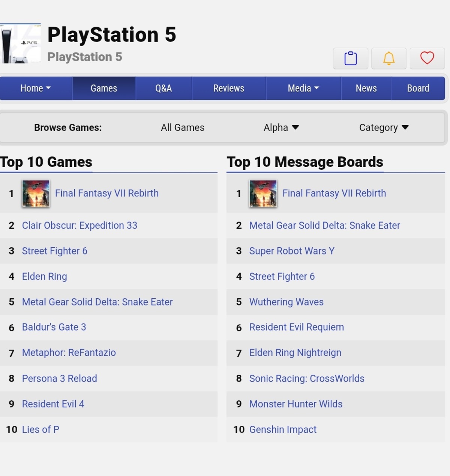450x476 pixels.
Task: Open Final Fantasy VII Rebirth in Top 10 Games
Action: point(107,193)
